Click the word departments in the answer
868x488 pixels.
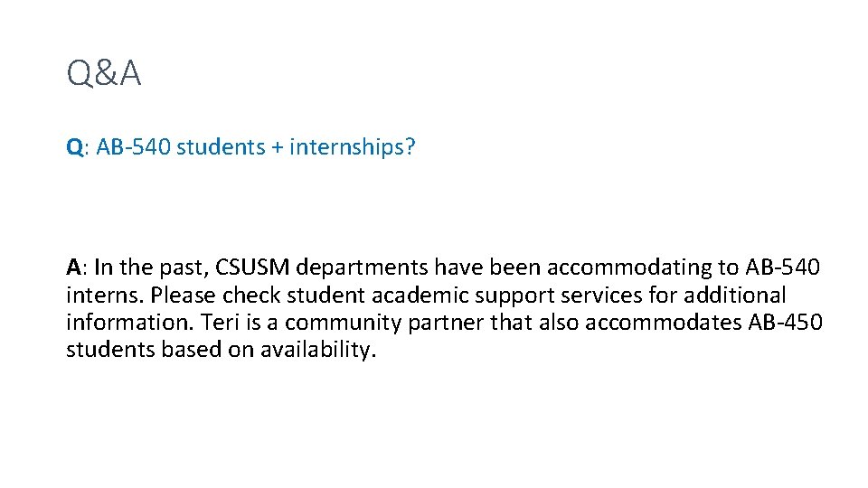pyautogui.click(x=362, y=267)
